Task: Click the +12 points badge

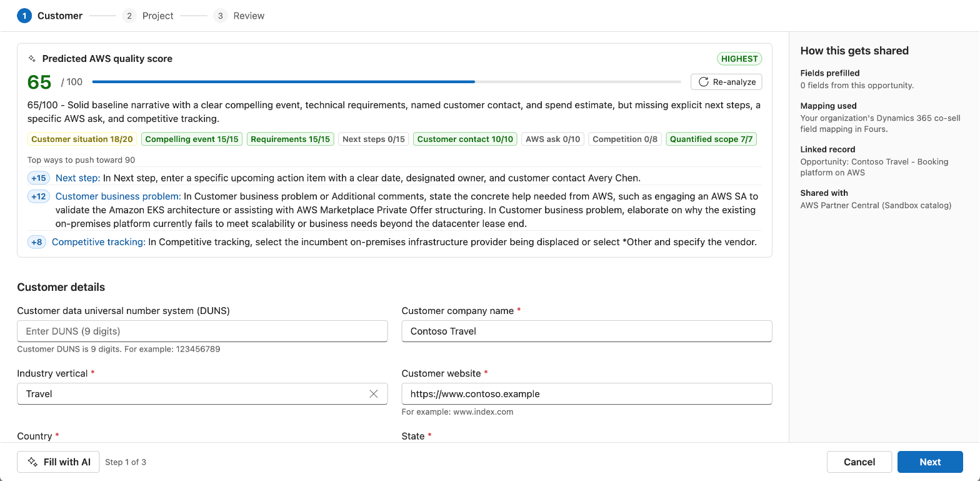Action: click(x=39, y=196)
